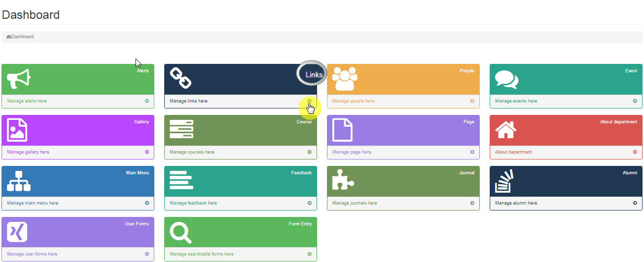This screenshot has width=644, height=262.
Task: Click the chat bubbles Event icon
Action: pyautogui.click(x=506, y=79)
